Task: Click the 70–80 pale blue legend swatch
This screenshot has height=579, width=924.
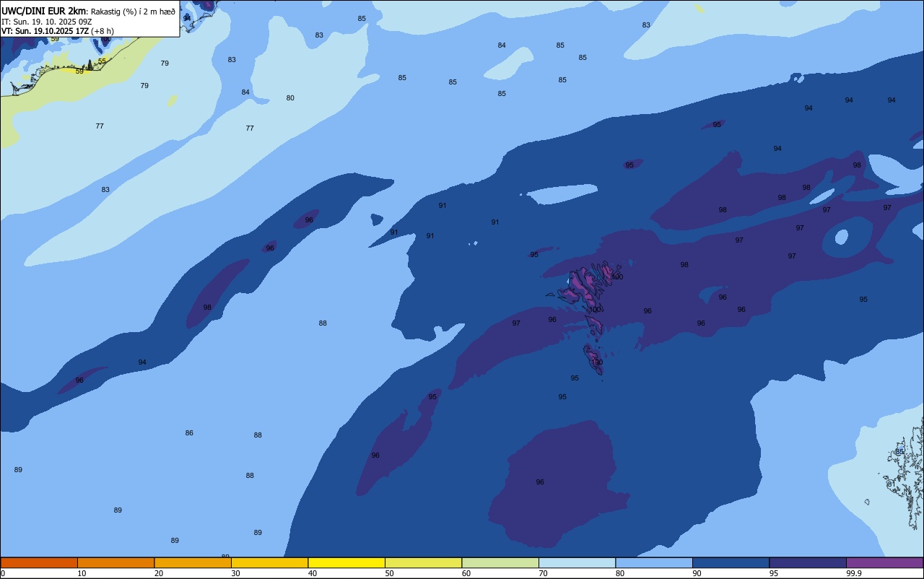Action: point(577,562)
